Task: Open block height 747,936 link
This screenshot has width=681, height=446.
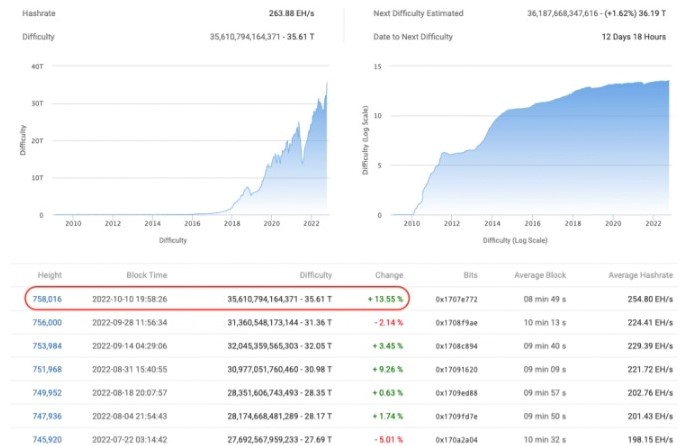Action: click(x=49, y=415)
